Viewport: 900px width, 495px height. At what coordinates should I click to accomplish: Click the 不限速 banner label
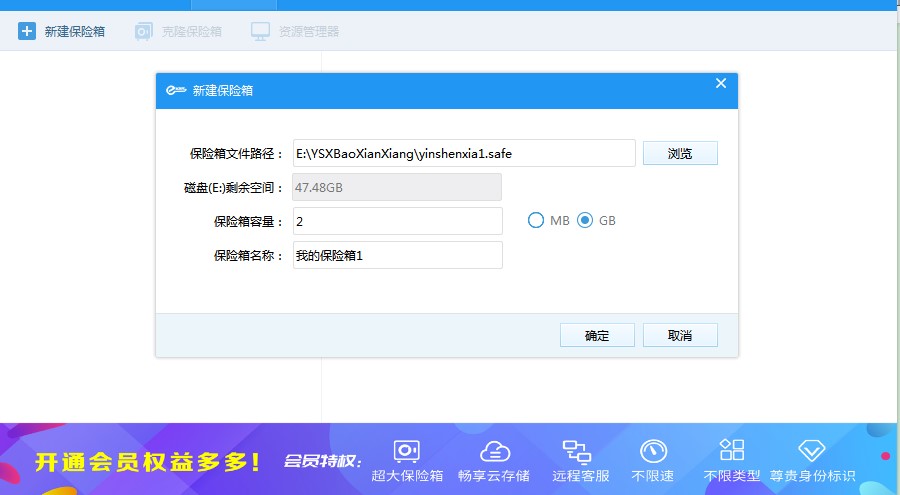[x=653, y=476]
